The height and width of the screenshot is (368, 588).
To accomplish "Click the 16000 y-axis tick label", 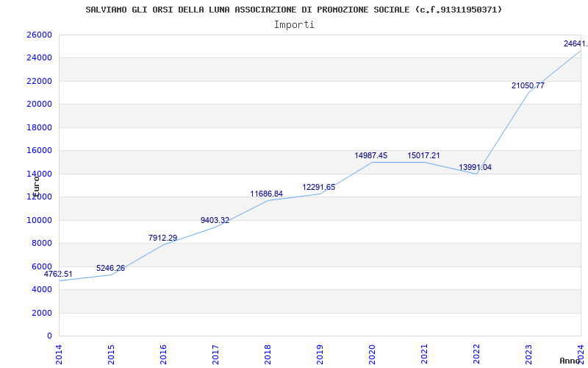I will click(40, 151).
